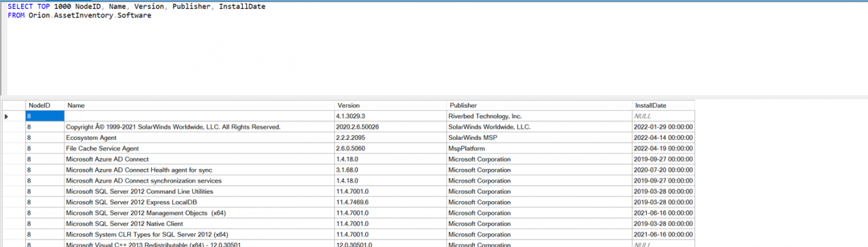Select install date in Express LocalDB row
The width and height of the screenshot is (868, 247).
pos(663,202)
